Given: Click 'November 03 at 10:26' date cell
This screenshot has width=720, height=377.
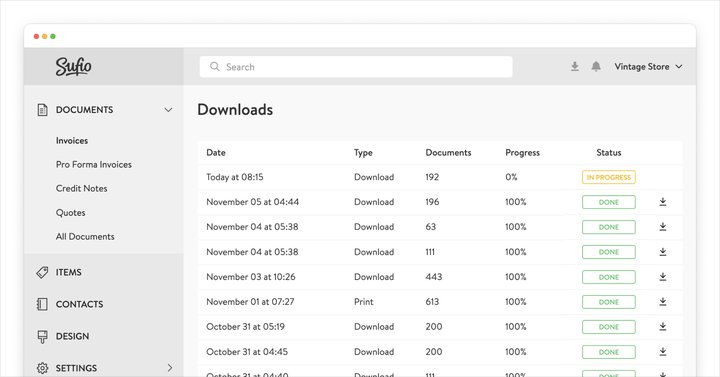Looking at the screenshot, I should point(251,277).
